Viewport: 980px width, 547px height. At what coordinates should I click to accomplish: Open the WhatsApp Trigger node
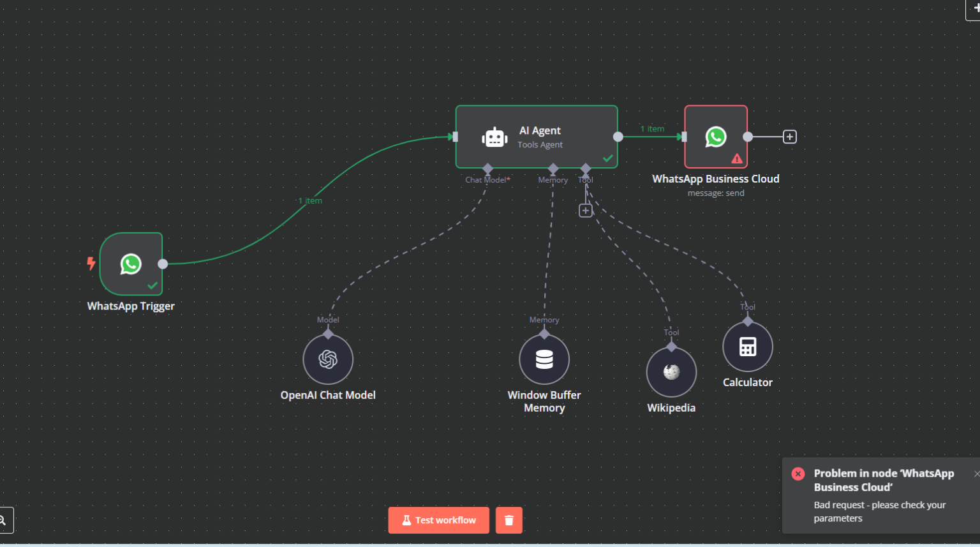tap(131, 264)
